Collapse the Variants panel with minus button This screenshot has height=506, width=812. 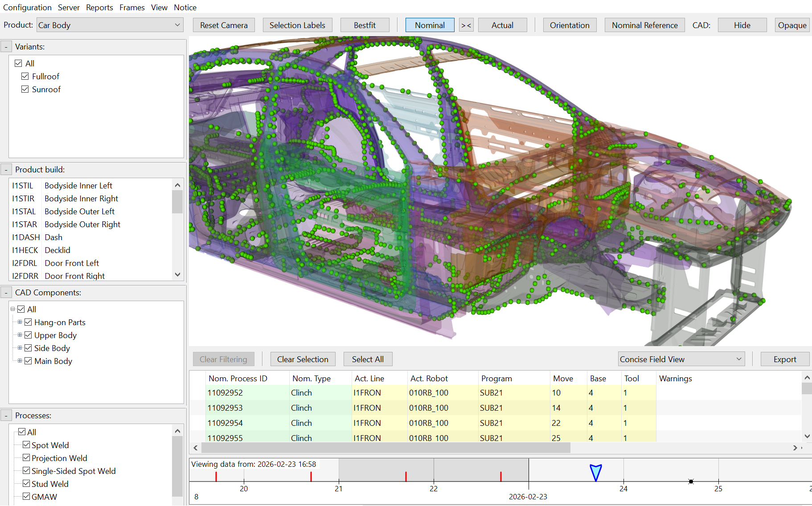pos(6,47)
